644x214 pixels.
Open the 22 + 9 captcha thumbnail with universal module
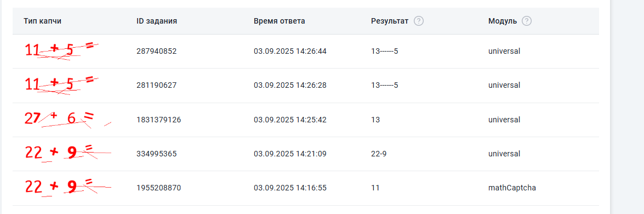[x=68, y=154]
